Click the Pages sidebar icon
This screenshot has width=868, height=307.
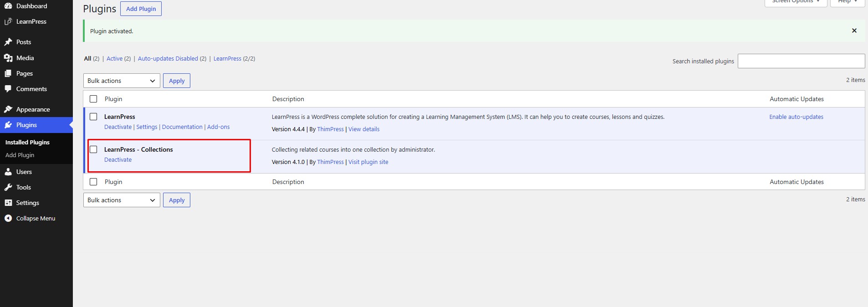click(8, 73)
